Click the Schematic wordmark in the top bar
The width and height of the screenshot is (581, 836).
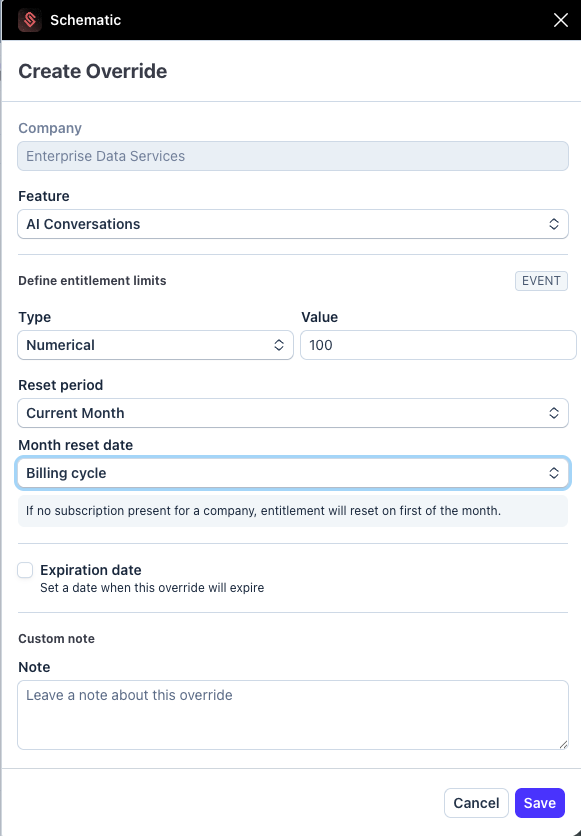[x=86, y=19]
